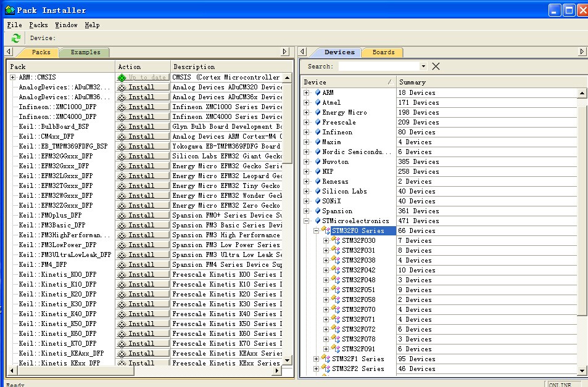
Task: Install the Keil::Kinetis_K10_DFP pack
Action: [143, 284]
